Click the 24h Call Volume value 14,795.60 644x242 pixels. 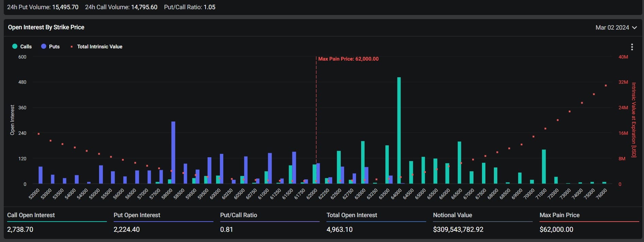144,7
